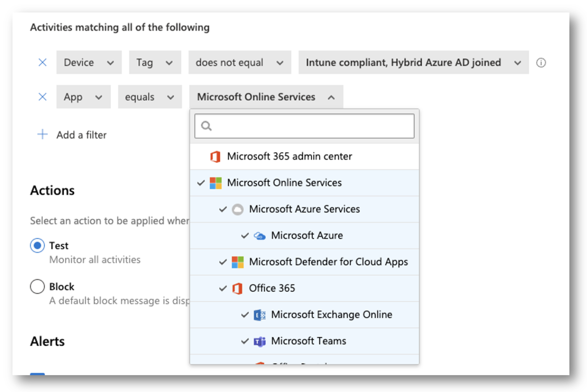Viewport: 587px width, 392px height.
Task: Click the plus icon beside Add a filter
Action: coord(42,134)
